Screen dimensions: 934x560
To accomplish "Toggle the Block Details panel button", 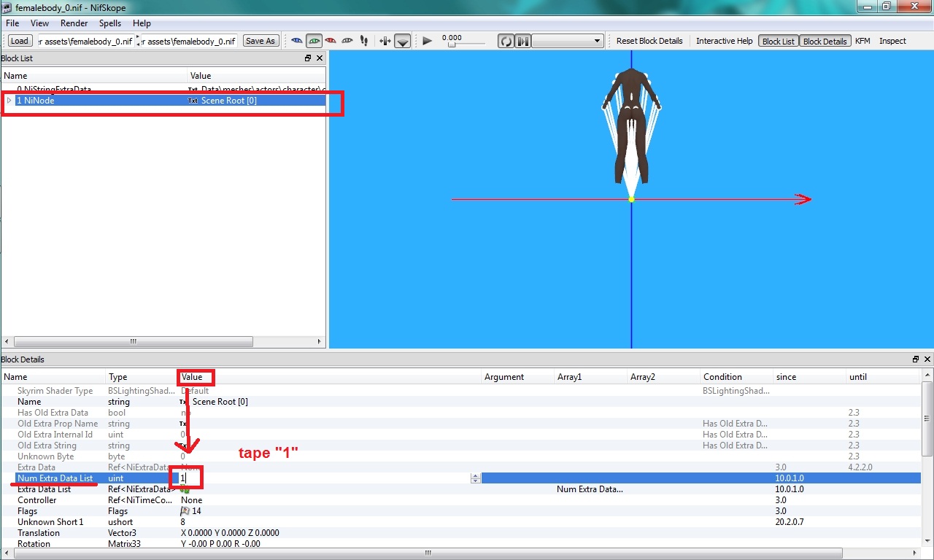I will [x=825, y=41].
